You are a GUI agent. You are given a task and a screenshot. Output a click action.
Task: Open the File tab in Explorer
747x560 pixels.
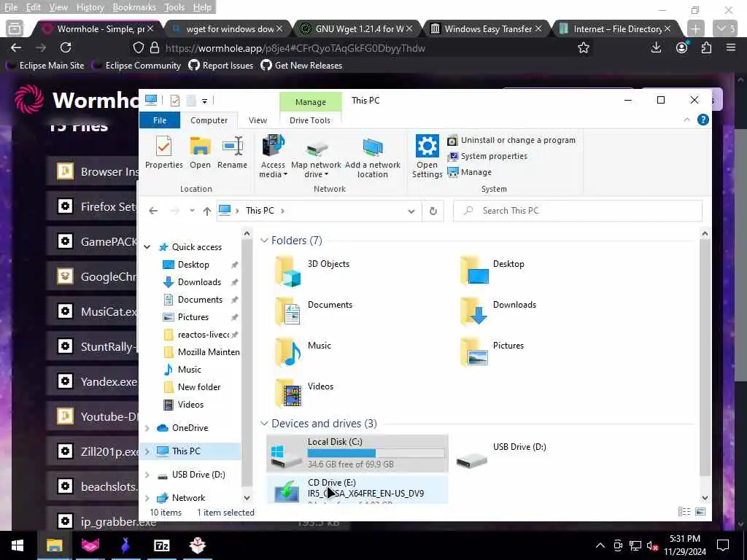pyautogui.click(x=160, y=120)
